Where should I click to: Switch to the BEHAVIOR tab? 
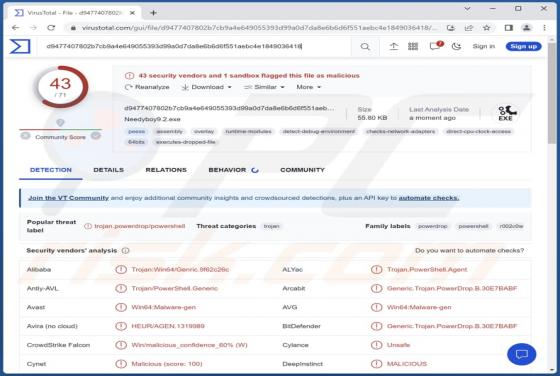pyautogui.click(x=233, y=170)
